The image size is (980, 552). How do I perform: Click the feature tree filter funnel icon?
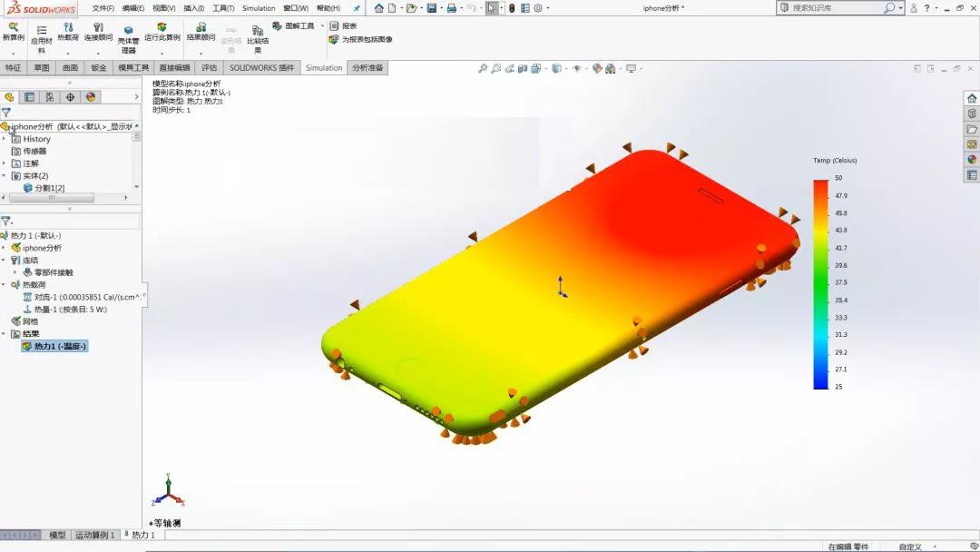point(6,113)
